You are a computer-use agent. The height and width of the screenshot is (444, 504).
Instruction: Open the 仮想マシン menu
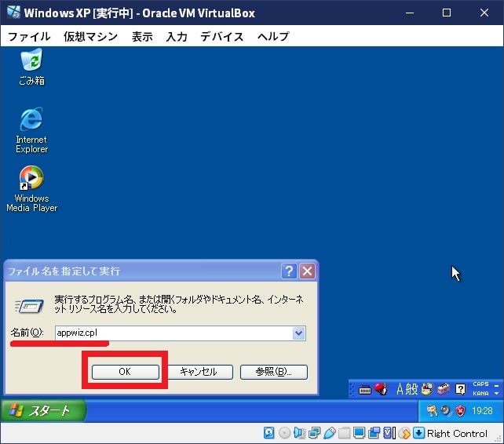tap(90, 36)
